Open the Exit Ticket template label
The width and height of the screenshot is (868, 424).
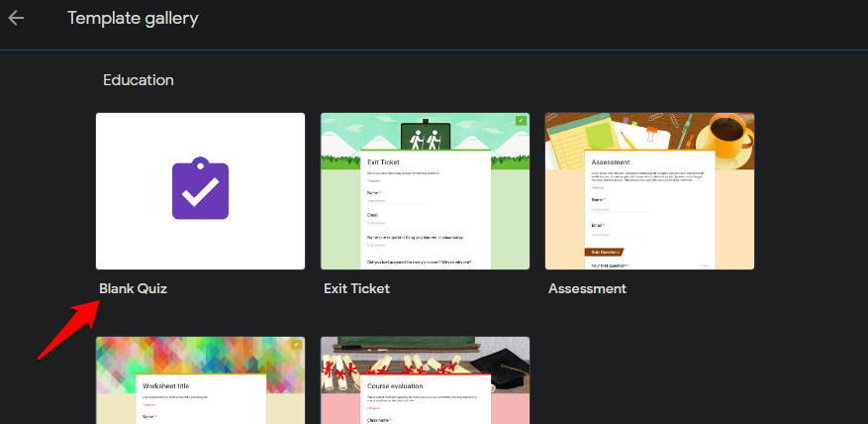click(x=357, y=288)
